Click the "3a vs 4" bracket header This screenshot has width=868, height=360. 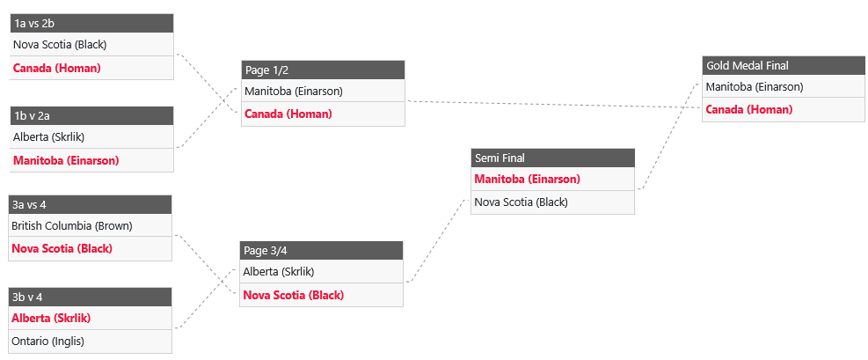(x=90, y=204)
